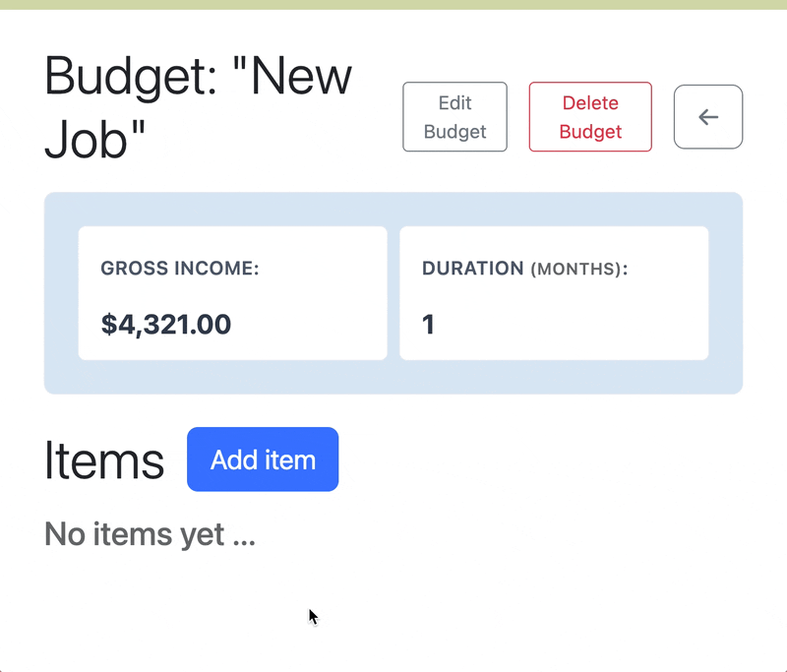787x672 pixels.
Task: Click the GROSS INCOME label
Action: coord(178,268)
